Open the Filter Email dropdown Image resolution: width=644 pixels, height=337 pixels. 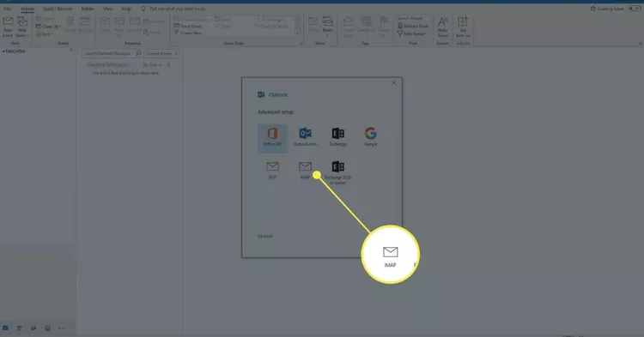(412, 33)
